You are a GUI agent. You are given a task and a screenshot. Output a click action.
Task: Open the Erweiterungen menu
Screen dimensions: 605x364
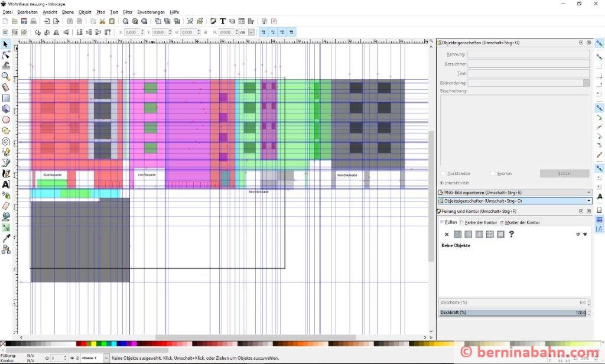coord(151,12)
